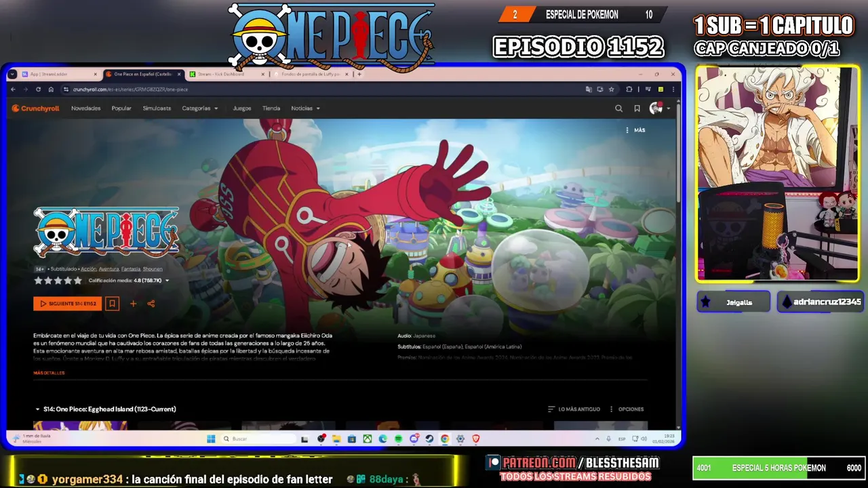Image resolution: width=868 pixels, height=488 pixels.
Task: Click the Crunchyroll logo in the header
Action: [x=35, y=108]
